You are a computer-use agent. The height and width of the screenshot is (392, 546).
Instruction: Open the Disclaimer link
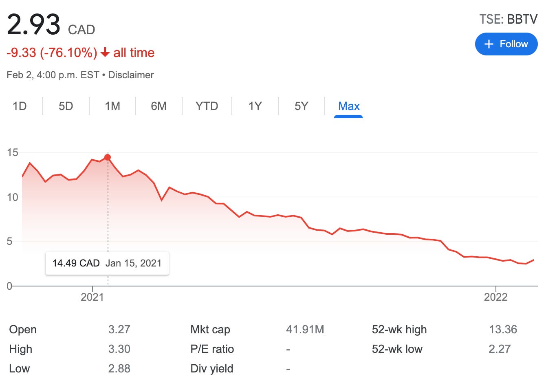pyautogui.click(x=131, y=75)
